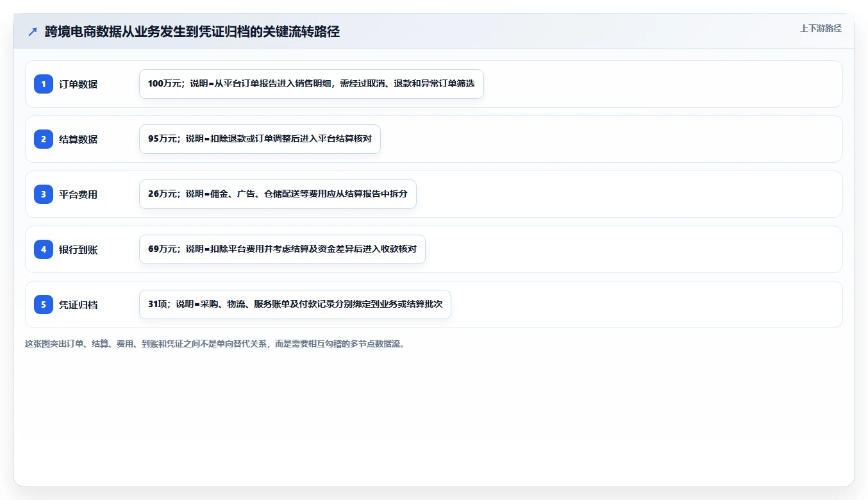Viewport: 868px width, 500px height.
Task: Click the 100万元 order data description box
Action: 312,84
